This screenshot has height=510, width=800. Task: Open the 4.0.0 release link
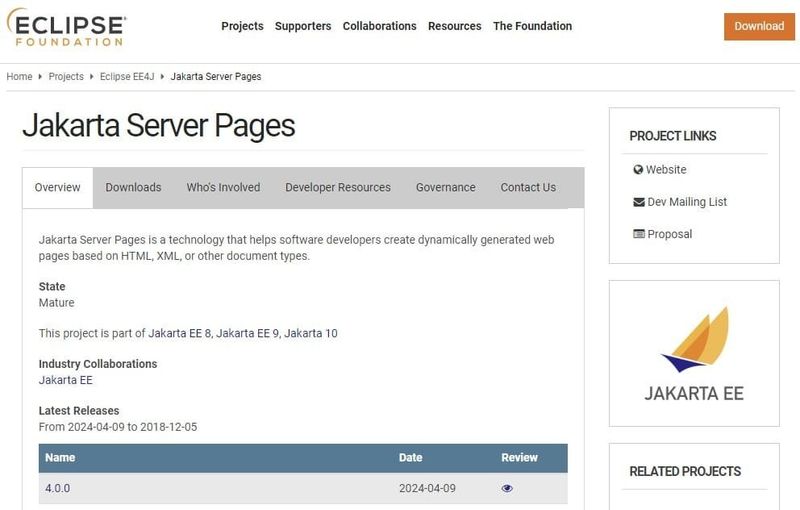click(58, 489)
